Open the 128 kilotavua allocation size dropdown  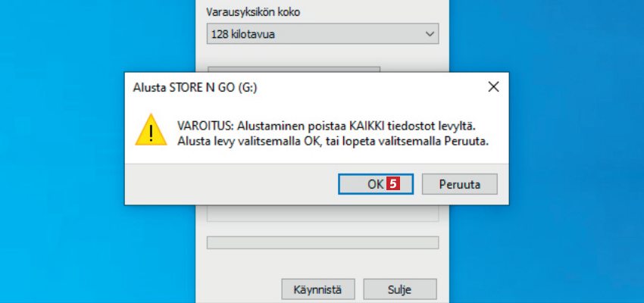tap(323, 34)
